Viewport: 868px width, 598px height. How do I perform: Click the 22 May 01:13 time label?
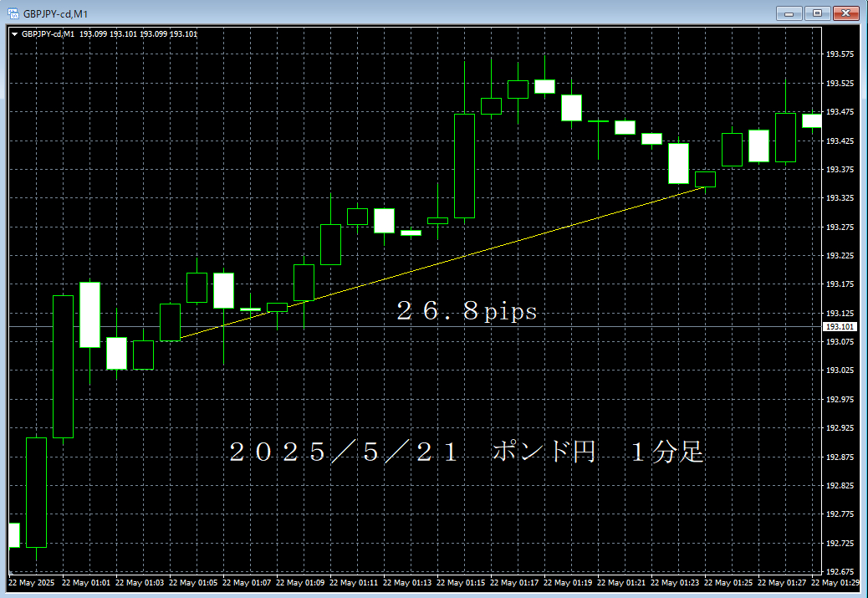[x=407, y=582]
